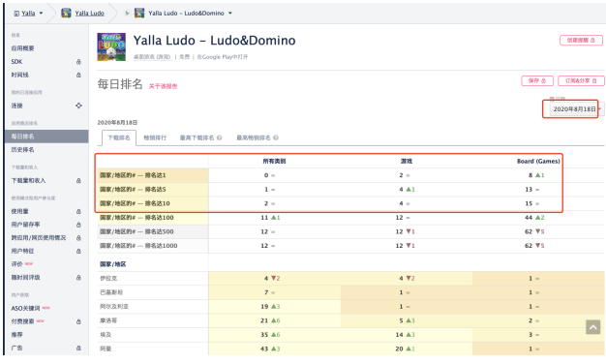This screenshot has height=364, width=606.
Task: Click the help icon beside 最高下载排名
Action: click(x=219, y=137)
